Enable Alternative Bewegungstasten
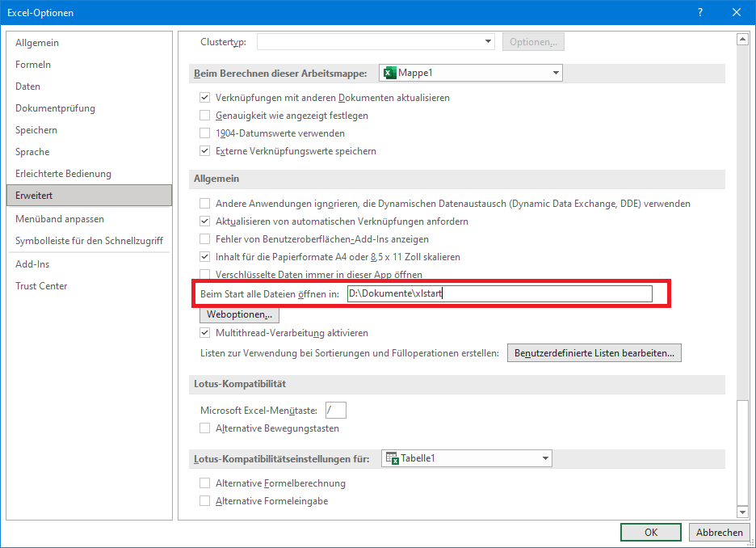Viewport: 756px width, 548px height. point(205,428)
